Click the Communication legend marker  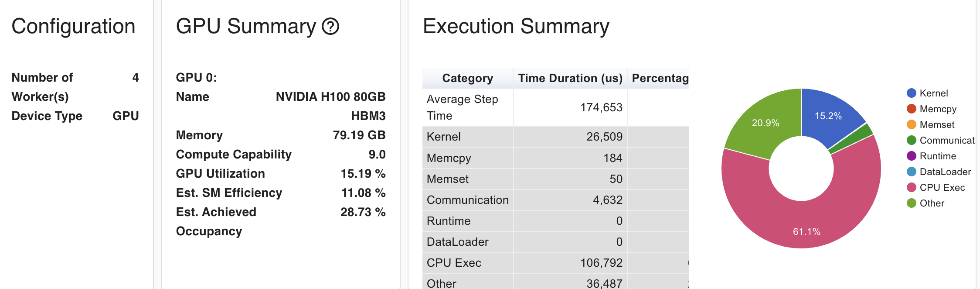point(911,140)
